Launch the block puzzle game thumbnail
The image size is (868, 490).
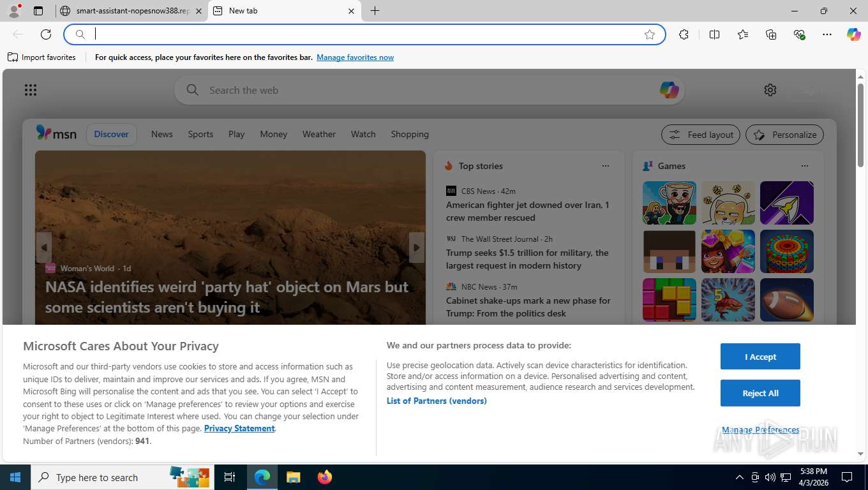click(x=670, y=300)
